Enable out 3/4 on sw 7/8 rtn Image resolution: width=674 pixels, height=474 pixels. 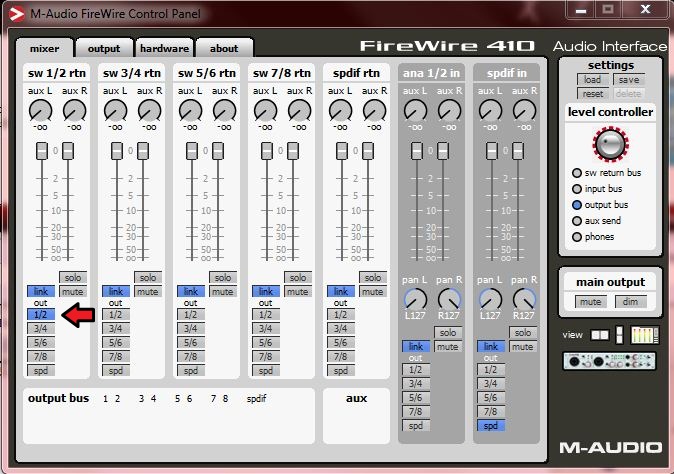[266, 329]
